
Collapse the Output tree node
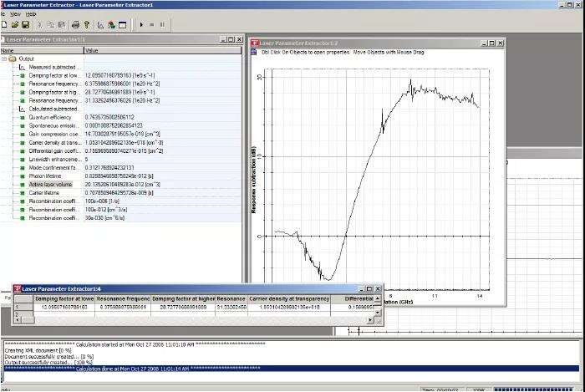click(4, 59)
